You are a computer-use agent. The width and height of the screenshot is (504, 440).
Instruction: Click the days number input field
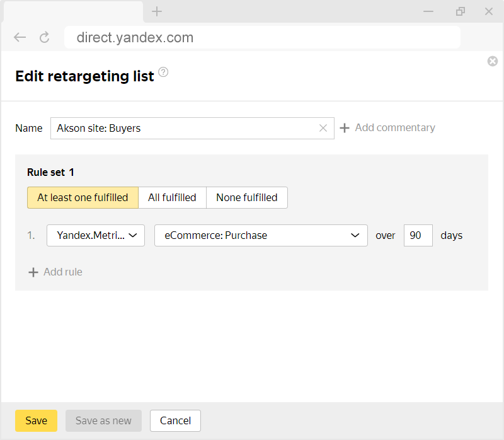(x=418, y=235)
